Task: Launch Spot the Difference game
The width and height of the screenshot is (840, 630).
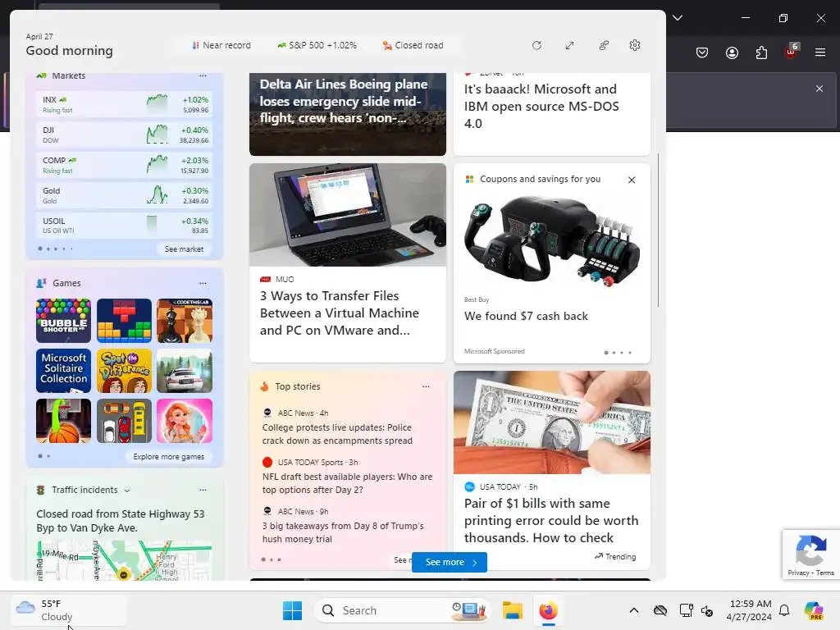Action: (125, 371)
